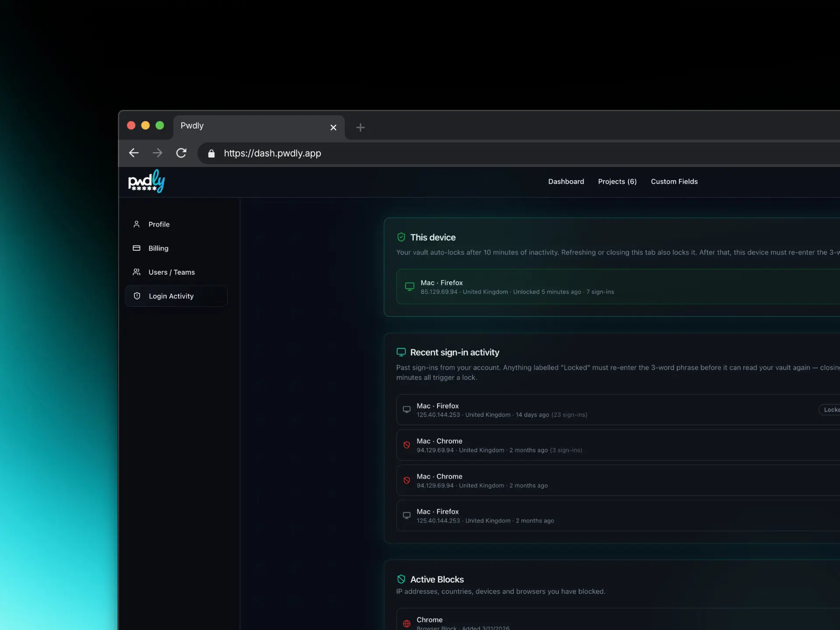Reload the page with the refresh icon
This screenshot has height=630, width=840.
tap(181, 153)
